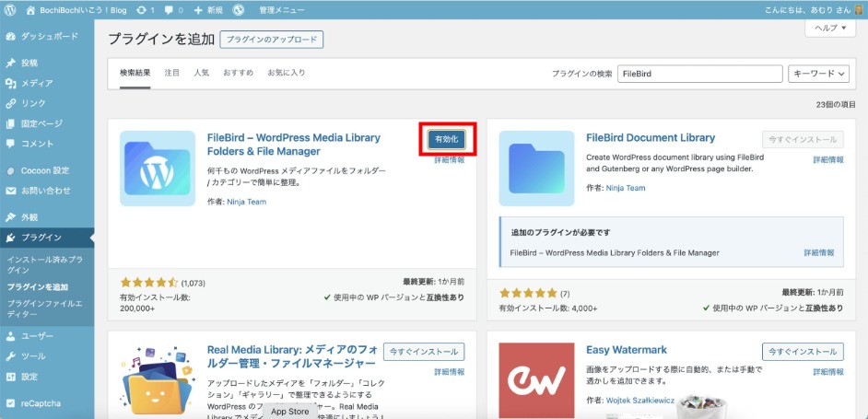Click FileBird star rating with 1,073 reviews
The image size is (868, 419).
149,283
